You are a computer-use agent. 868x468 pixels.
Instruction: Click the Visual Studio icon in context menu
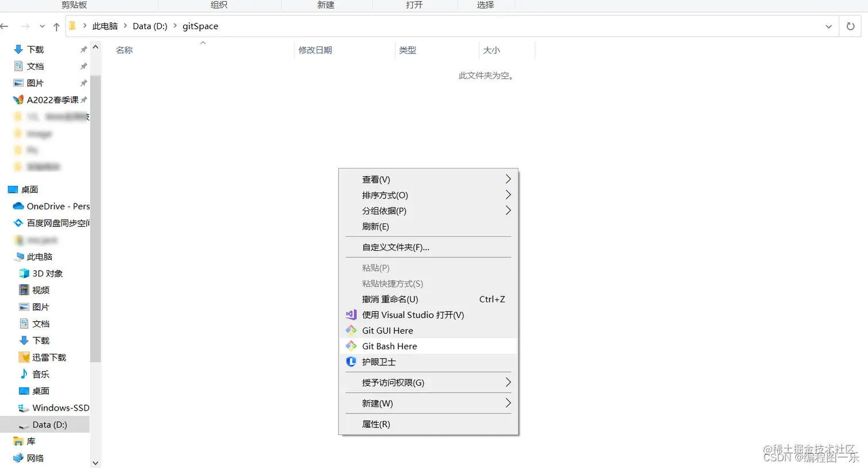[351, 315]
